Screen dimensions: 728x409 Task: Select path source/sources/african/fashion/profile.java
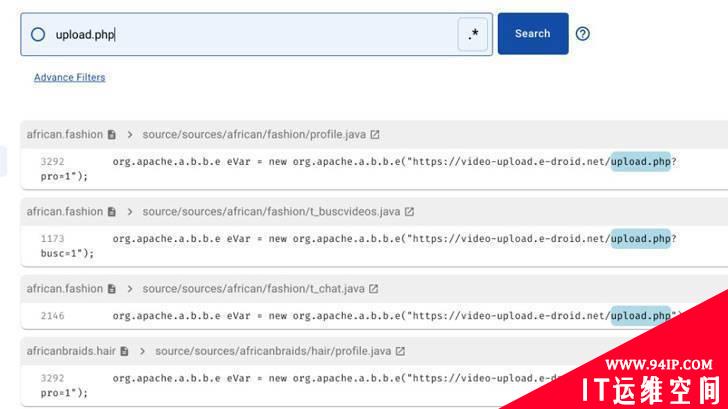coord(254,135)
